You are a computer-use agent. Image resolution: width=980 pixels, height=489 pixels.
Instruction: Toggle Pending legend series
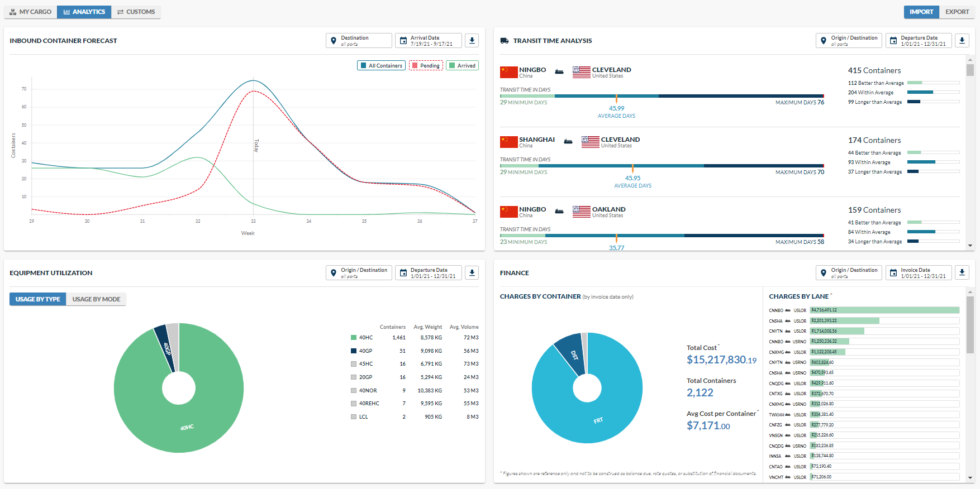[x=426, y=65]
